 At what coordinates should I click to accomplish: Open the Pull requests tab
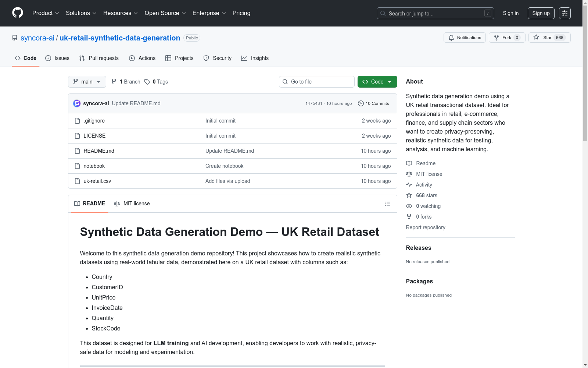coord(99,58)
